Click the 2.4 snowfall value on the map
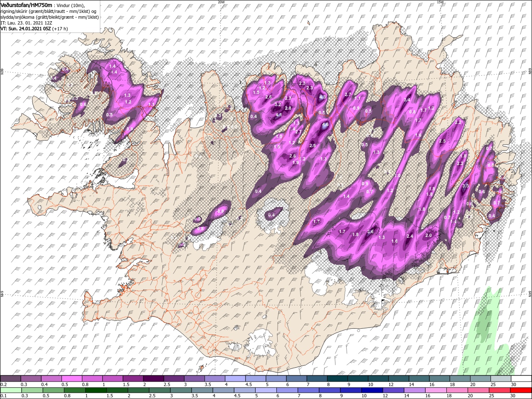 pyautogui.click(x=410, y=236)
